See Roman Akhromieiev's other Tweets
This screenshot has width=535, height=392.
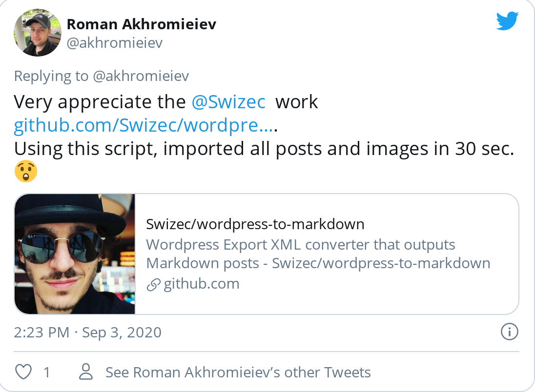238,372
